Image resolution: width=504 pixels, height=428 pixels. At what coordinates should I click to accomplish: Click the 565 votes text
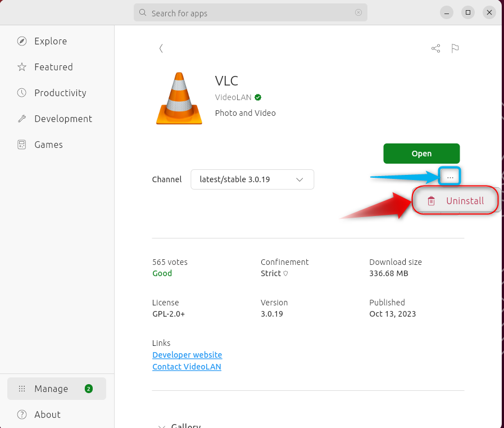tap(170, 262)
